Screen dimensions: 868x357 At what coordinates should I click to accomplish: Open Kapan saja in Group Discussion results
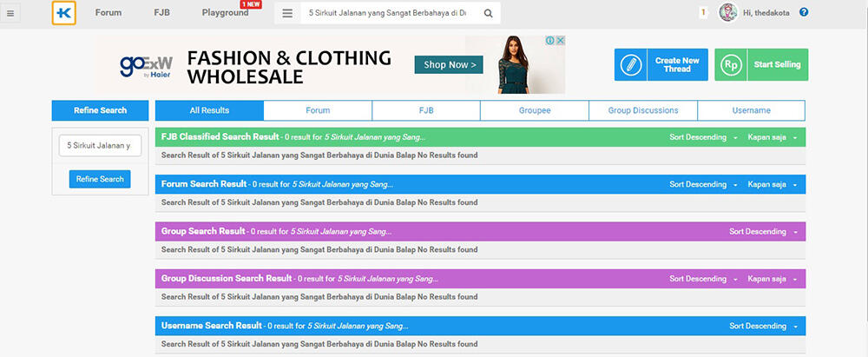coord(773,279)
